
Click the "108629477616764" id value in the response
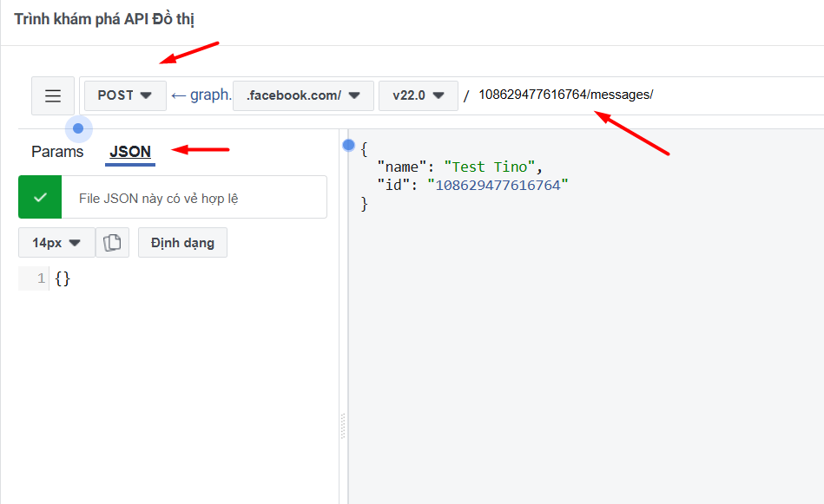point(498,186)
